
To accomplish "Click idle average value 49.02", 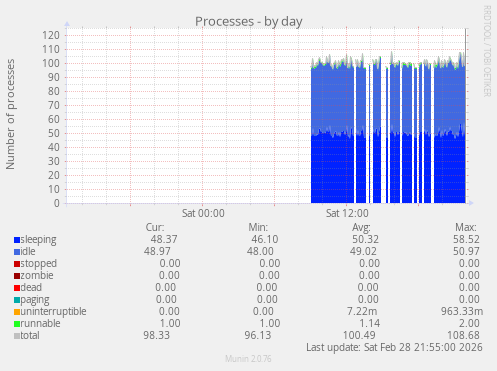I will 363,251.
